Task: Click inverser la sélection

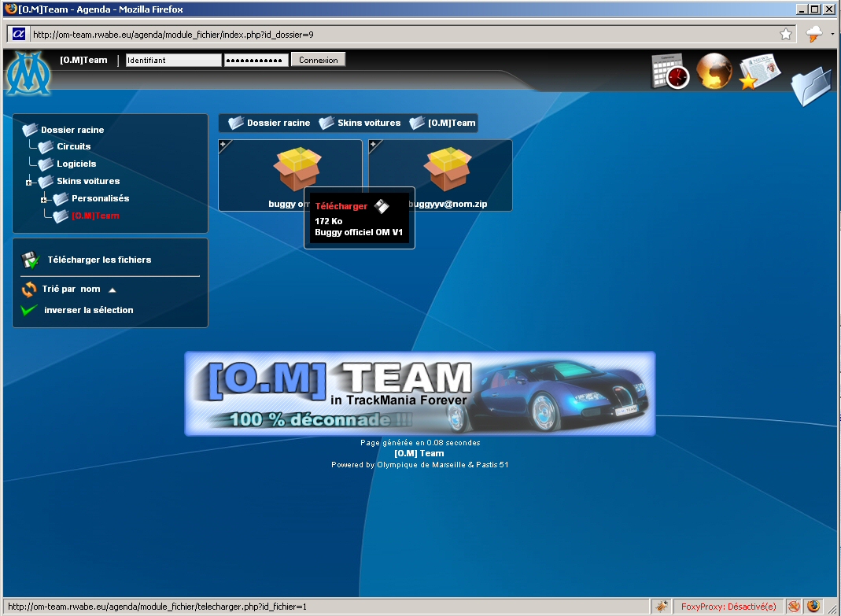Action: click(88, 310)
